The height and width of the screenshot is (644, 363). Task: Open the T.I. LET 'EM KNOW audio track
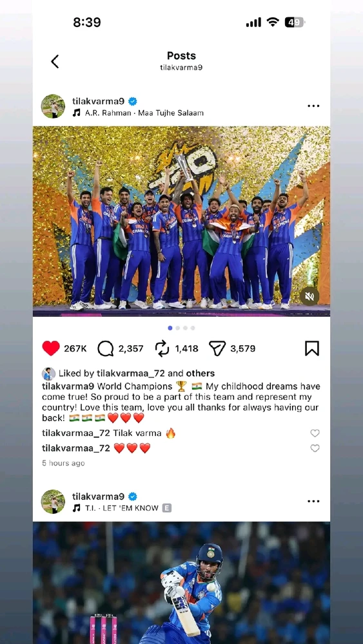(x=122, y=508)
